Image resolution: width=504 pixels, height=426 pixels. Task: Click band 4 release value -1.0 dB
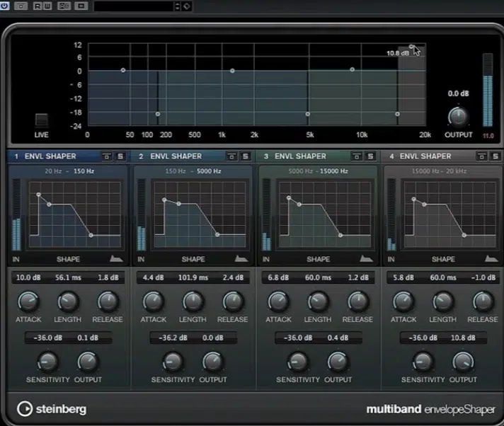pos(483,277)
